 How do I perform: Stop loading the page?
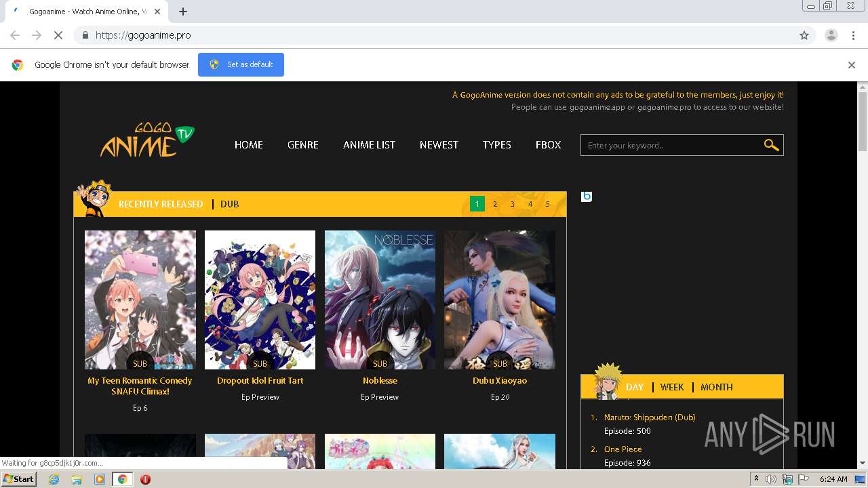coord(58,35)
